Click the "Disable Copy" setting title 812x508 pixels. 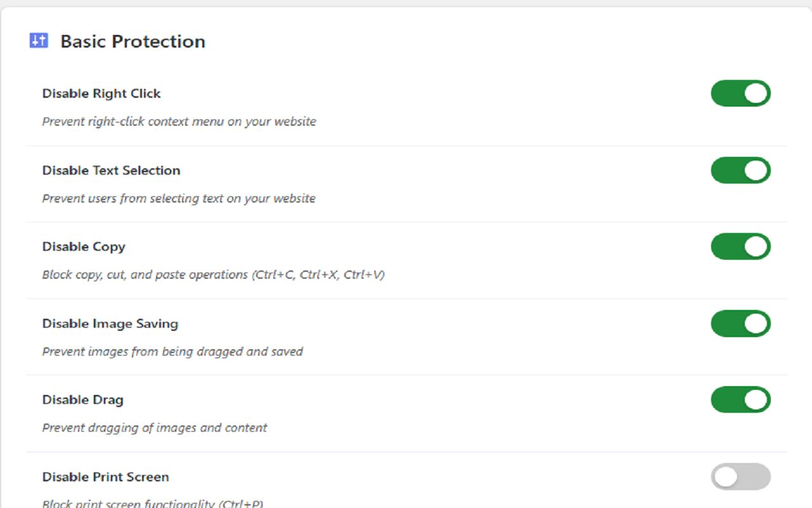[84, 246]
